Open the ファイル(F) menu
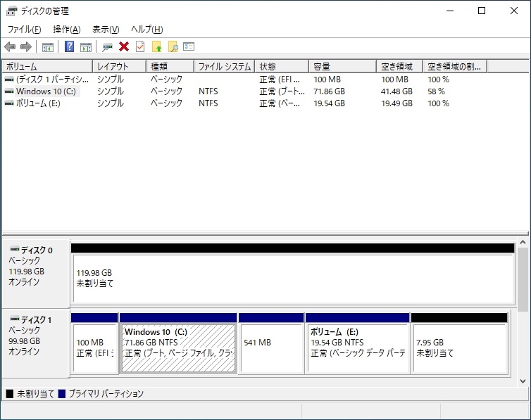Screen dimensions: 531x420 pyautogui.click(x=25, y=30)
